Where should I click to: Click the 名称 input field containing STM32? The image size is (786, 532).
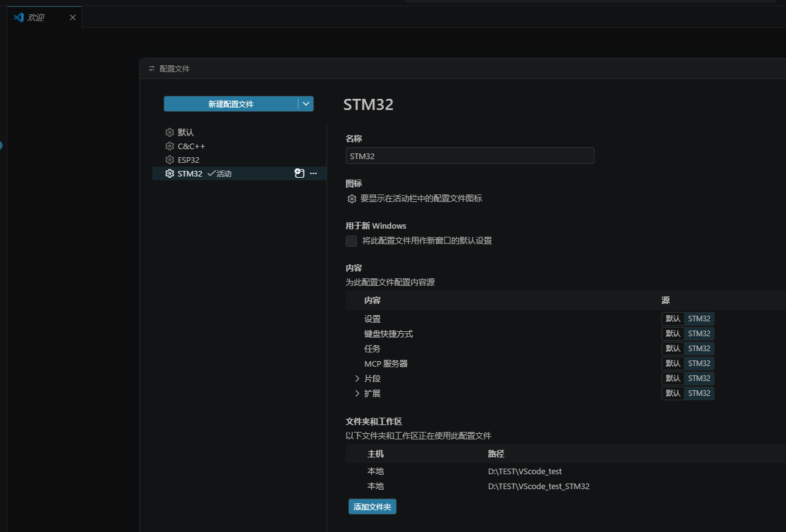[x=470, y=156]
